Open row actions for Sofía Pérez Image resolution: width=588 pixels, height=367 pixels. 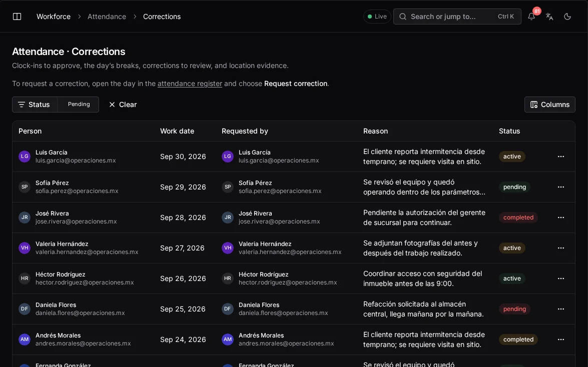tap(560, 187)
